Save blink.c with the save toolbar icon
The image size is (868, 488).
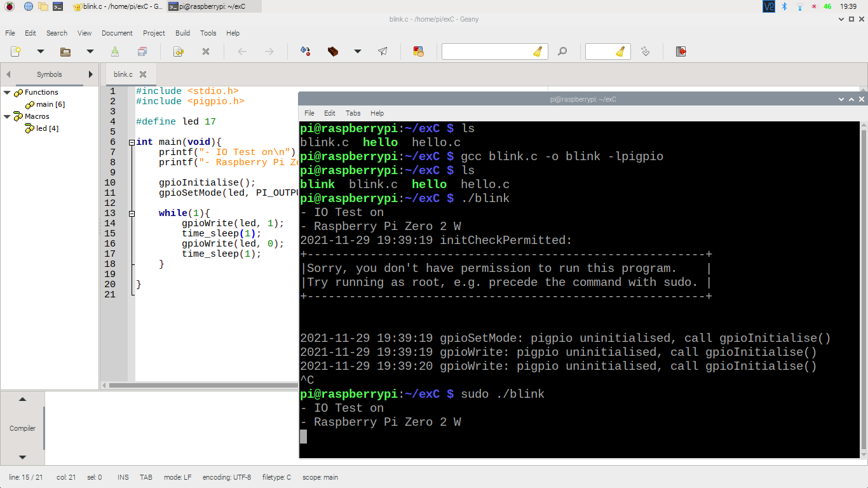(x=116, y=51)
